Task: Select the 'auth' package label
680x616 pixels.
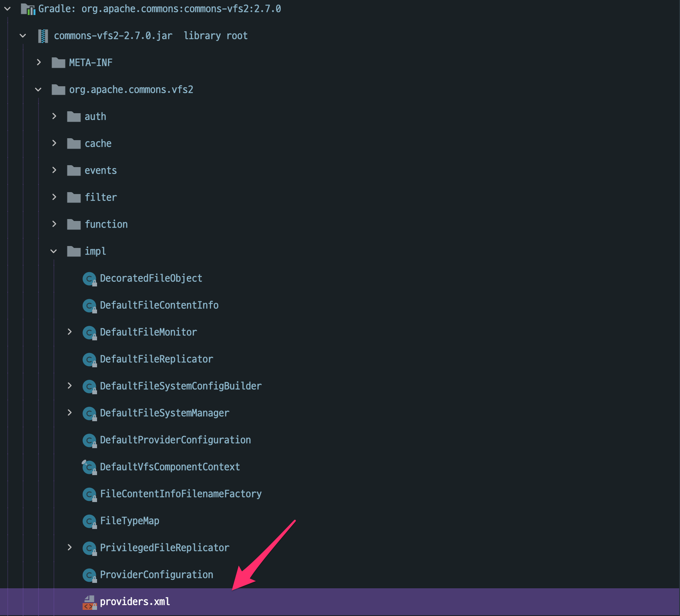Action: (x=95, y=116)
